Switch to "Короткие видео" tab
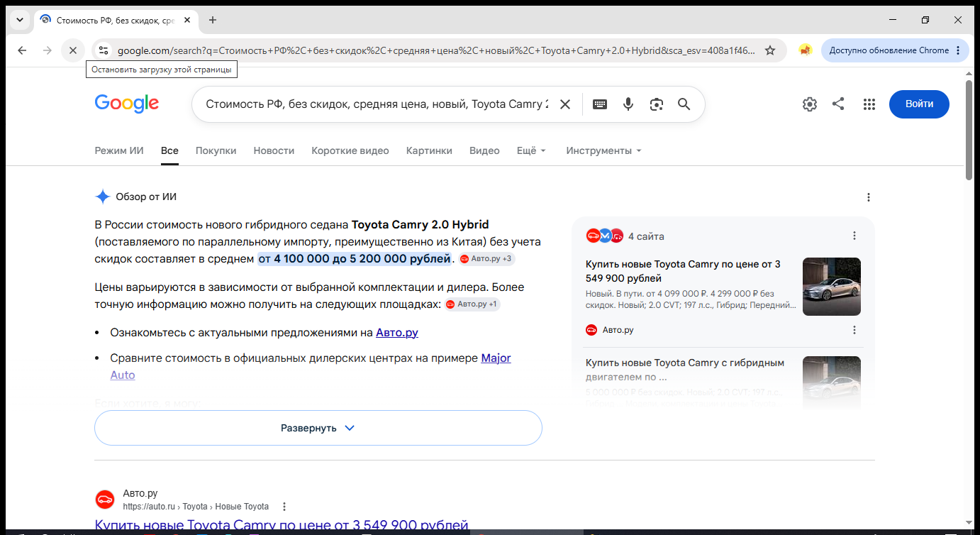This screenshot has width=980, height=535. click(350, 150)
